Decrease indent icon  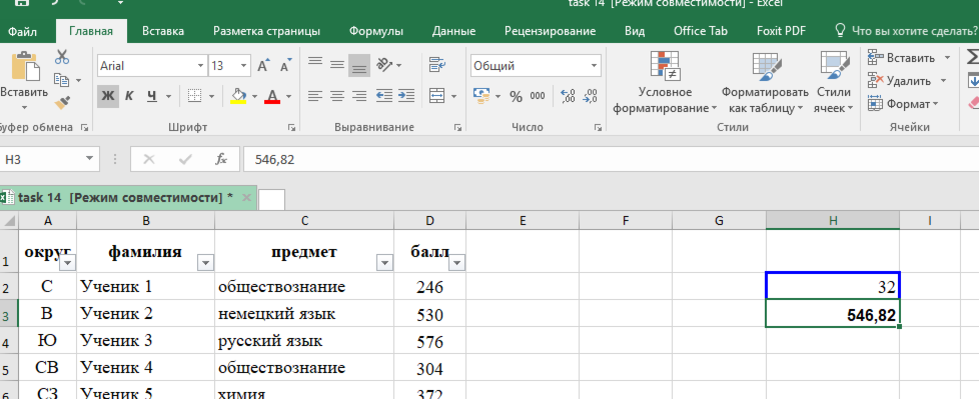click(384, 96)
